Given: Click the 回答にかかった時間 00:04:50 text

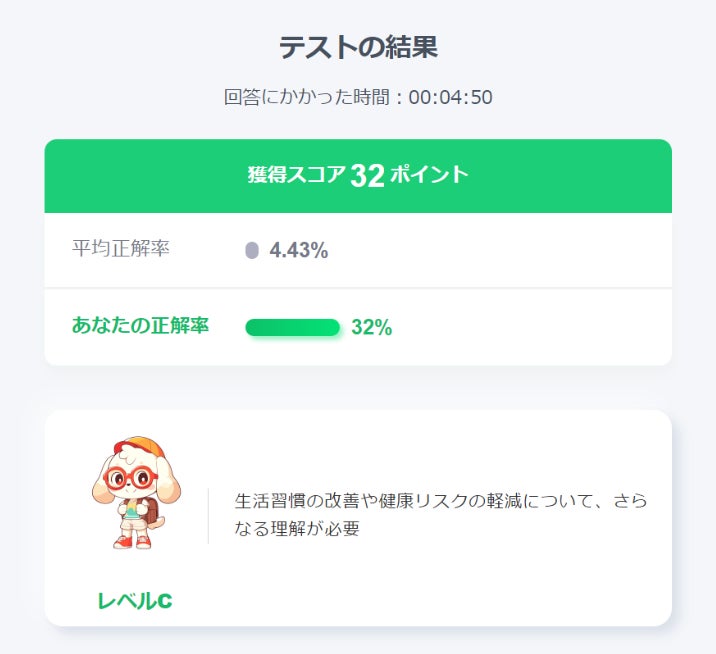Looking at the screenshot, I should coord(358,97).
